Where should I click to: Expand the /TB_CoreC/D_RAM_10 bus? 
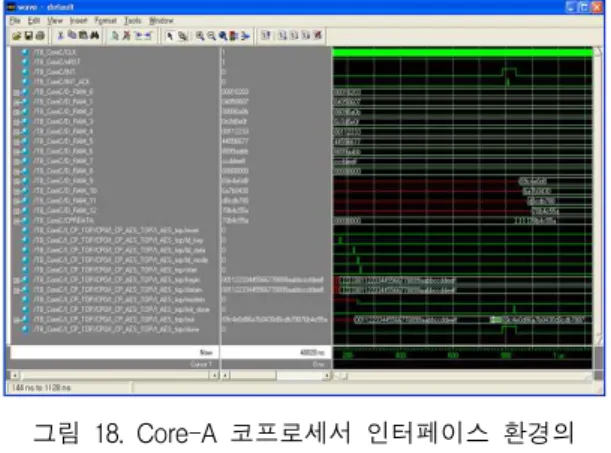coord(16,191)
